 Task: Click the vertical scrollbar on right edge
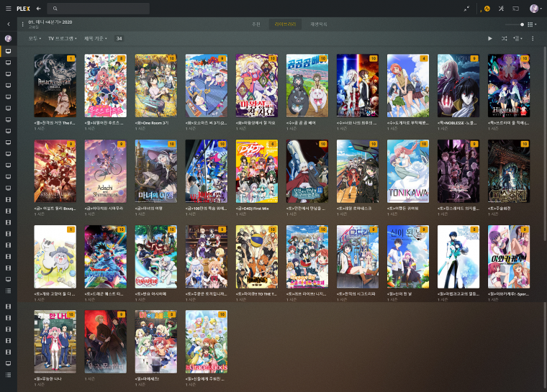click(545, 143)
